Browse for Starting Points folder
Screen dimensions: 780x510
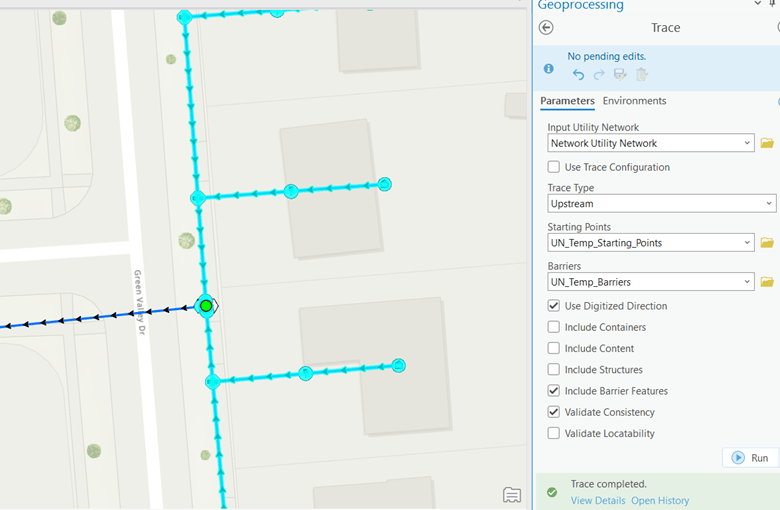click(767, 243)
